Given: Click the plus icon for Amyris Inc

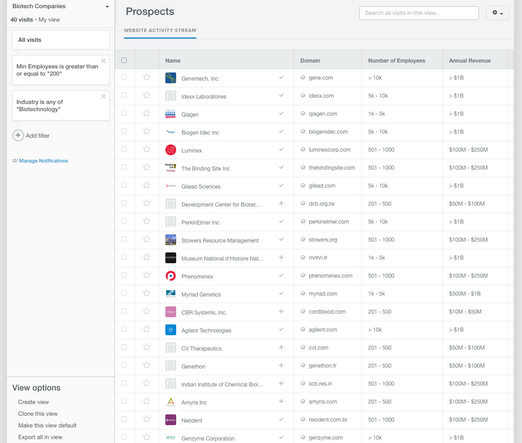Looking at the screenshot, I should click(x=281, y=401).
